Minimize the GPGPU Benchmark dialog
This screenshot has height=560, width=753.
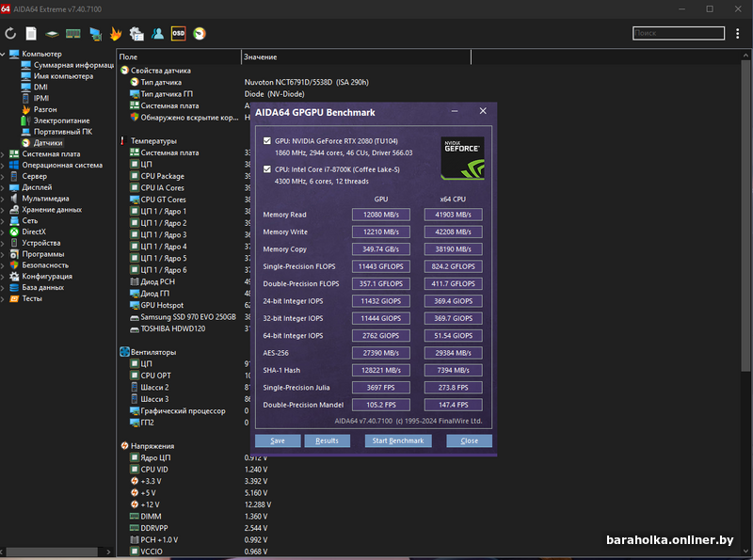click(455, 111)
